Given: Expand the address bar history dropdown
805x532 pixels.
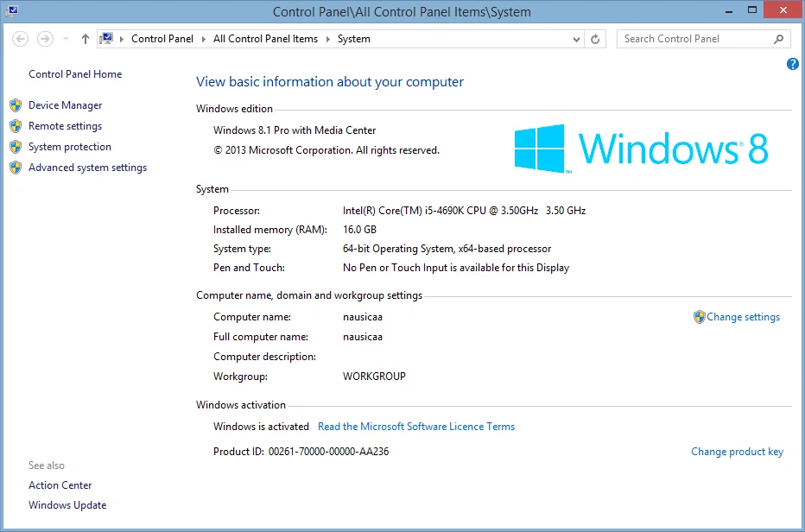Looking at the screenshot, I should click(576, 39).
